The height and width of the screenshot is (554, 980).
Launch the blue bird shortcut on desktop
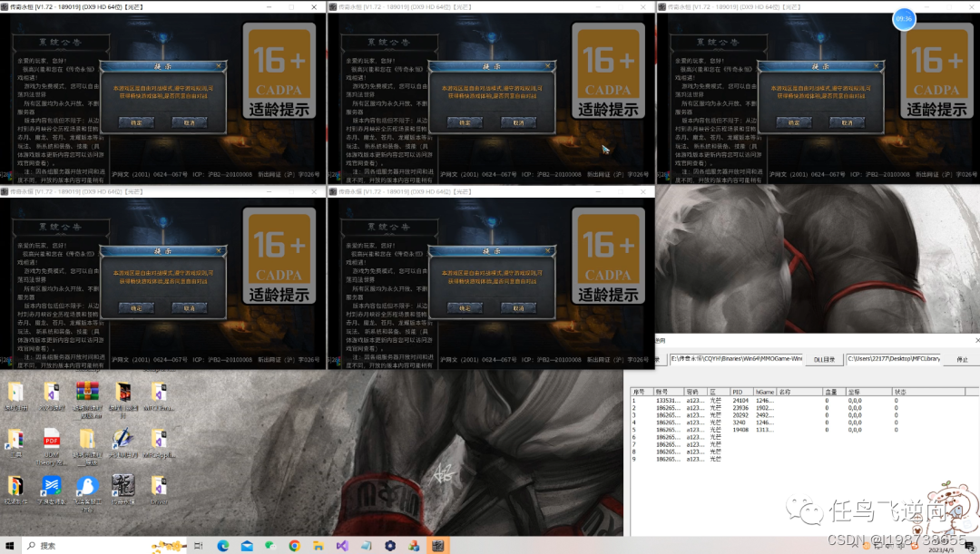point(87,487)
